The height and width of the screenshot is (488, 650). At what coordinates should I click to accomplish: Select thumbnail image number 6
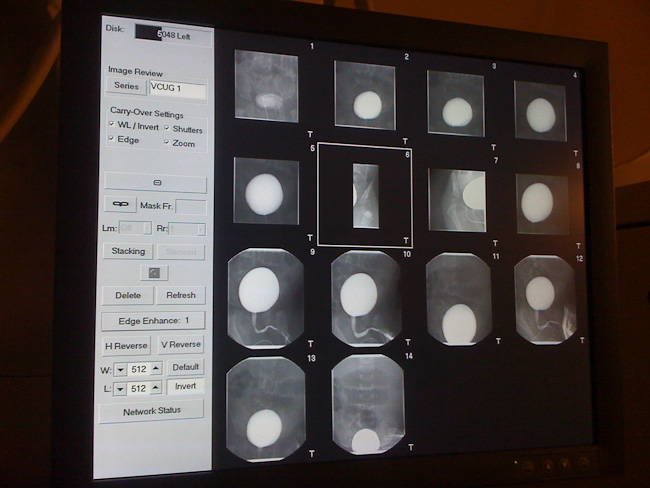pyautogui.click(x=365, y=196)
